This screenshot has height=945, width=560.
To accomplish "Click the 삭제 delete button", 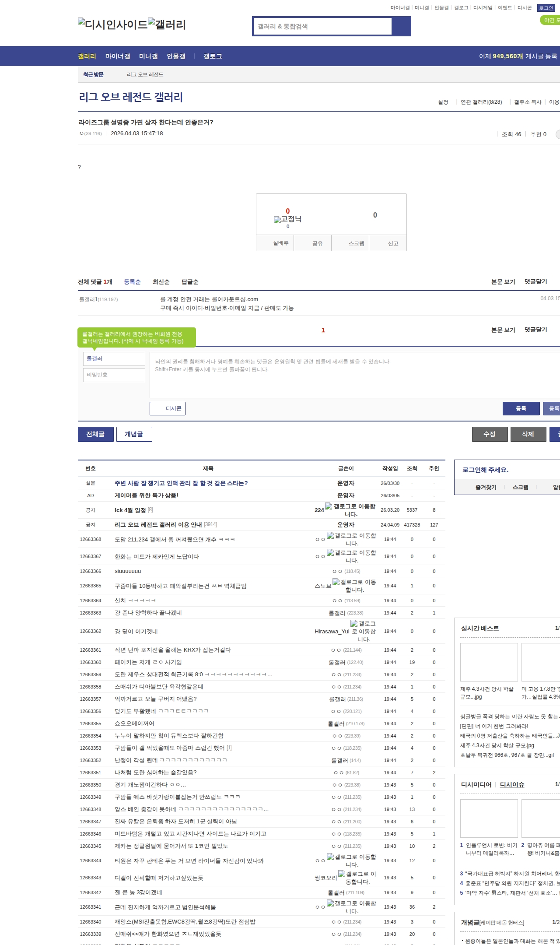I will (528, 434).
